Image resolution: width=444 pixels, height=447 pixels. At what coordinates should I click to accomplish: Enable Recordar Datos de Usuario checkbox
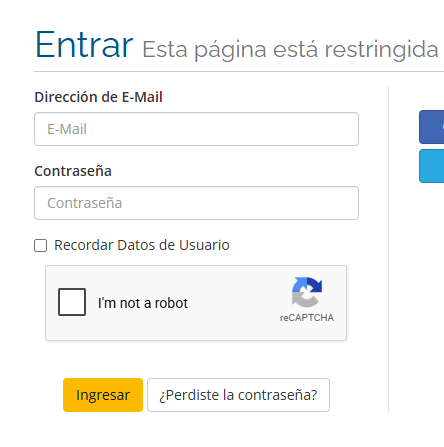(x=41, y=246)
